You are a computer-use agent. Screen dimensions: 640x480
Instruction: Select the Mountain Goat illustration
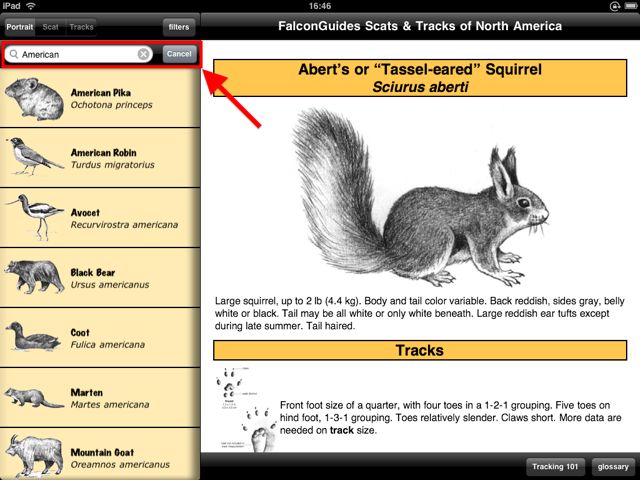[34, 455]
